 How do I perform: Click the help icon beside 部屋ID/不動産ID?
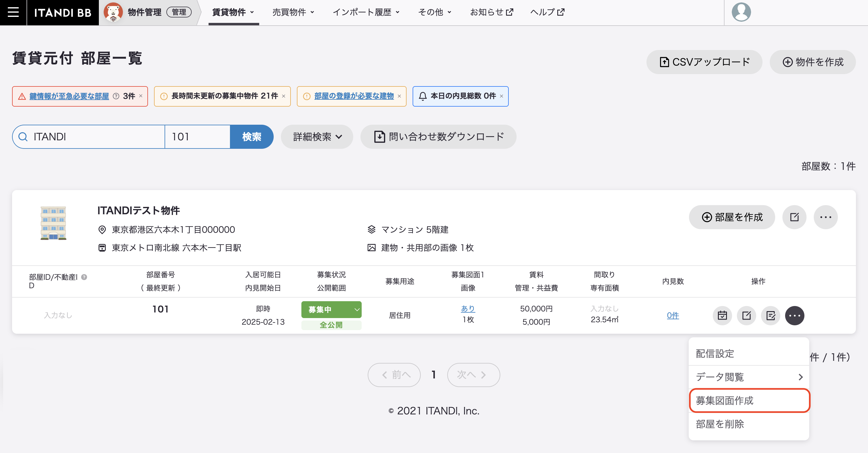click(x=84, y=277)
